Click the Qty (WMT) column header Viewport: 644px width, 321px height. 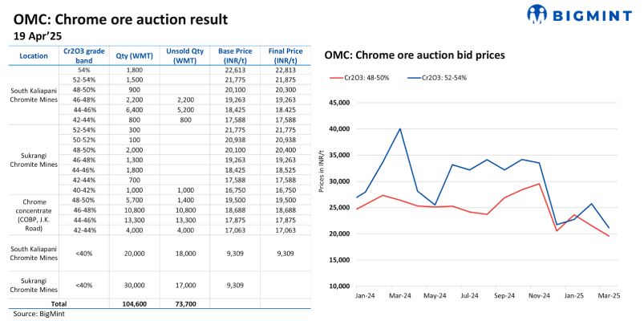(x=134, y=55)
